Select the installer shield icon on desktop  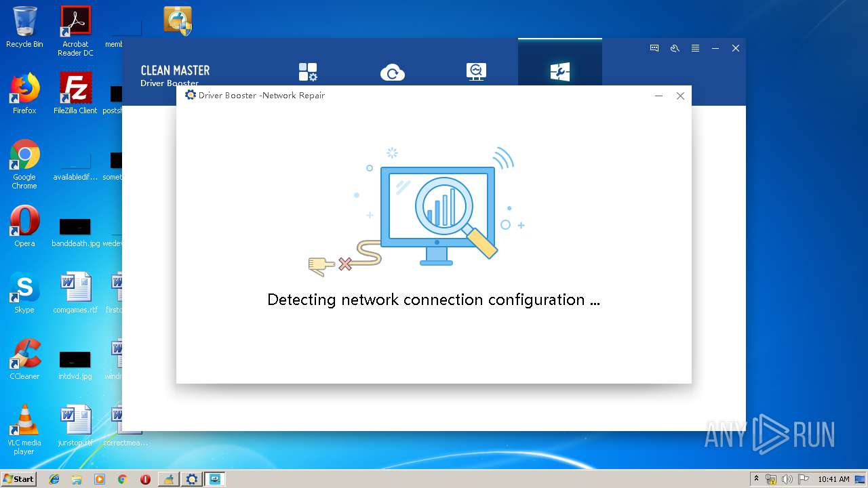click(178, 20)
